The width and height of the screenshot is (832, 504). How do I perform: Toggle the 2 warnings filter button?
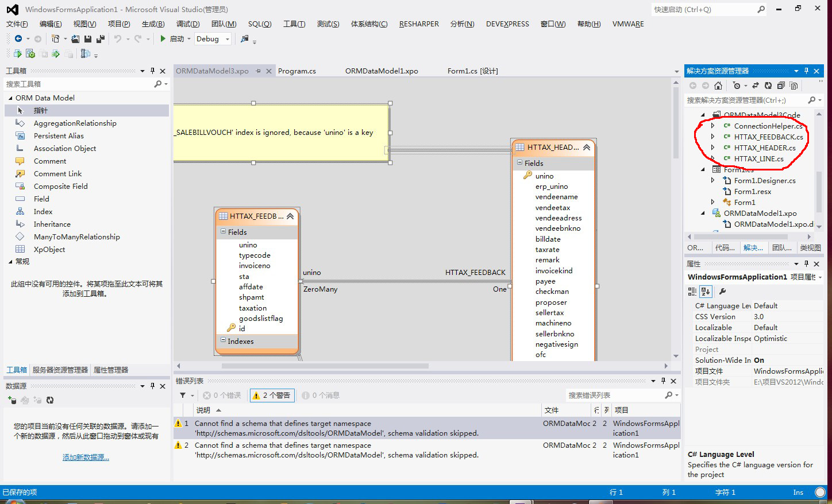[272, 396]
